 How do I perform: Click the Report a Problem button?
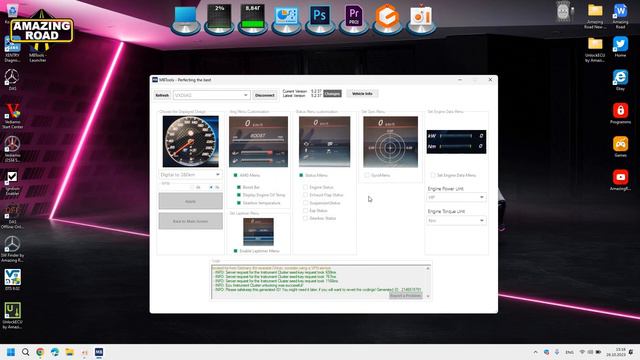[x=405, y=296]
